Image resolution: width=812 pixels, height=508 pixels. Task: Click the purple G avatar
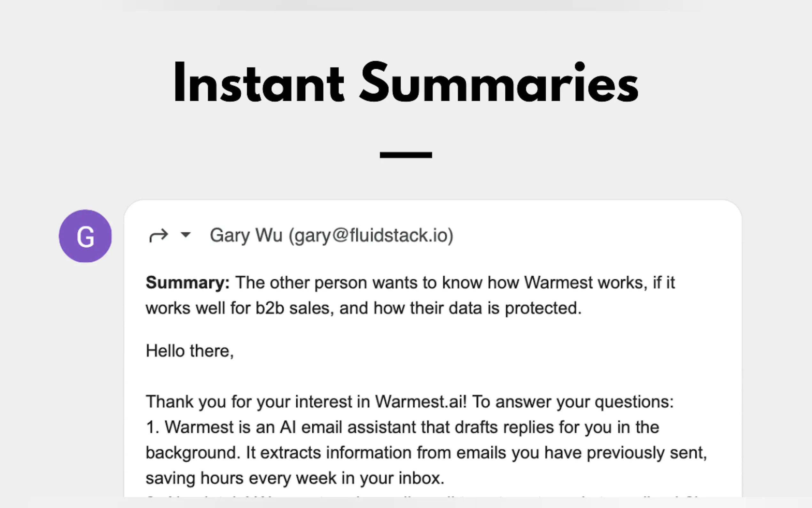point(85,236)
